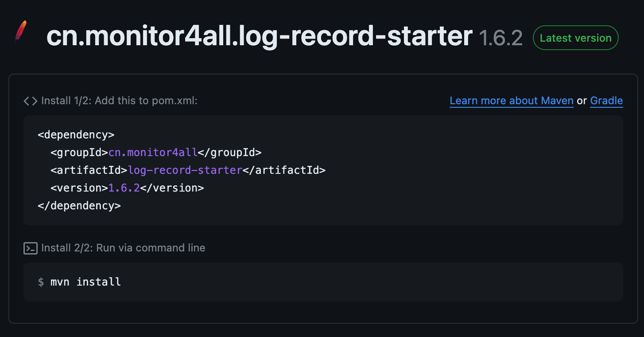The height and width of the screenshot is (337, 644).
Task: Click the Apache Maven feather logo
Action: pyautogui.click(x=20, y=32)
